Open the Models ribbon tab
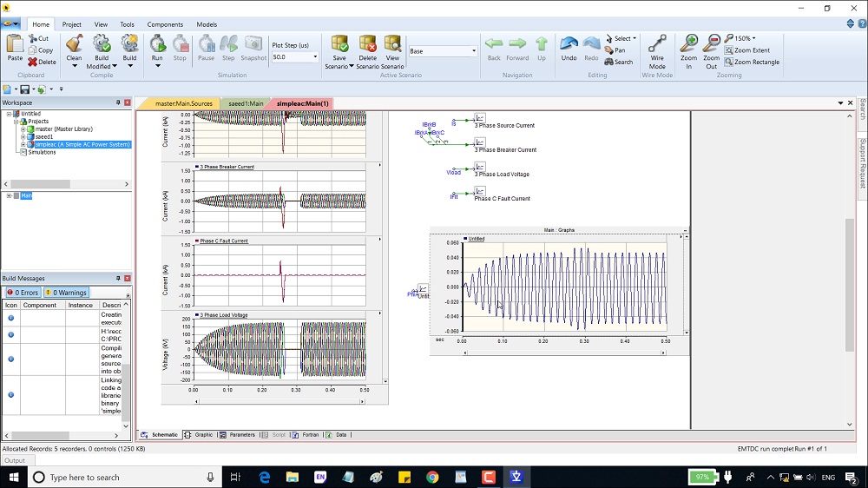The width and height of the screenshot is (868, 488). click(x=207, y=24)
